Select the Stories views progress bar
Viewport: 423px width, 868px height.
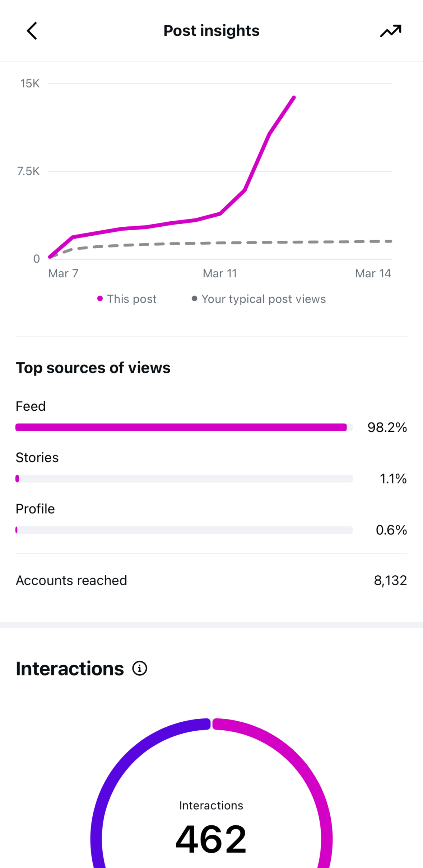click(x=184, y=478)
